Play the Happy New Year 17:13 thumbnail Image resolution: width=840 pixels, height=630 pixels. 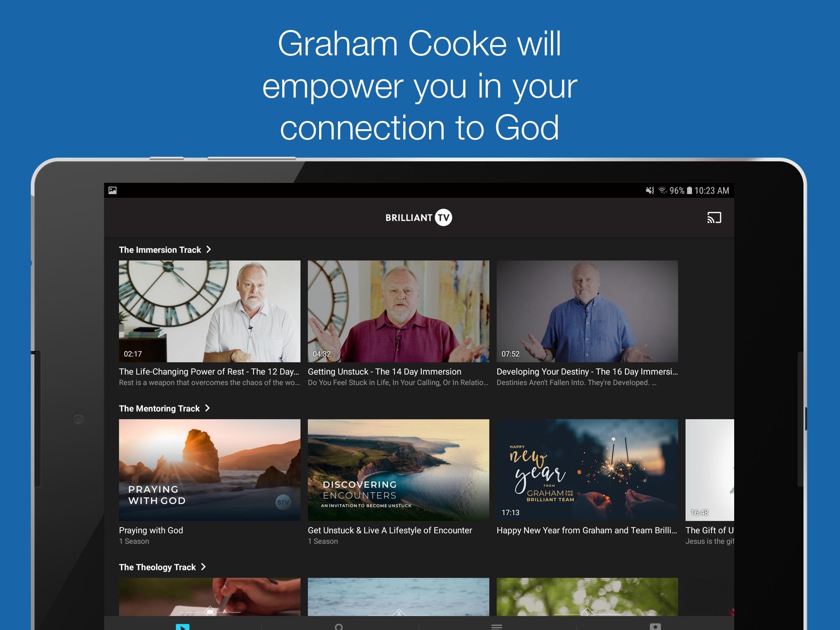[587, 470]
